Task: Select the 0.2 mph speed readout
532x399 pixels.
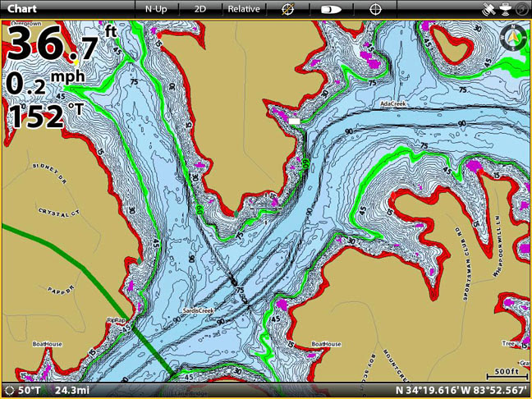Action: [x=45, y=82]
